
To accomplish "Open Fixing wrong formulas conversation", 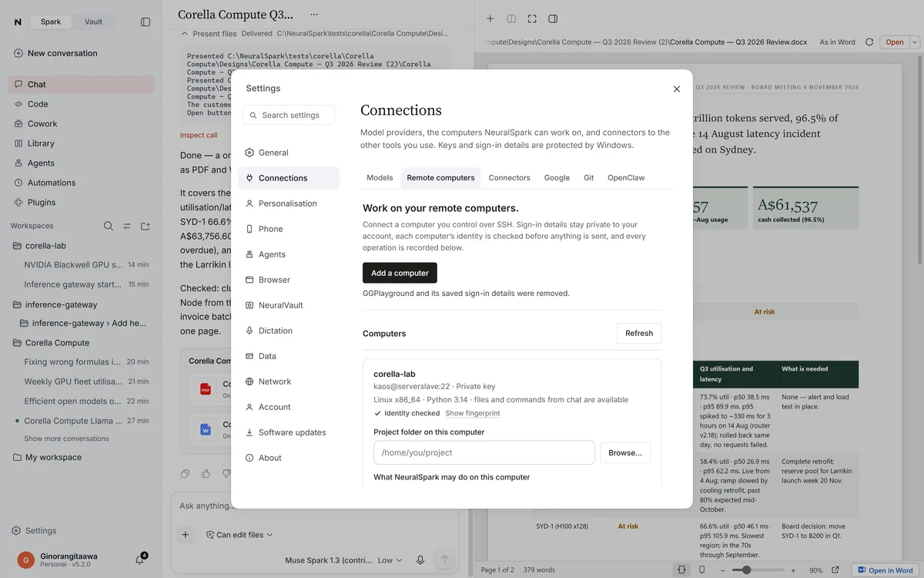I will coord(81,361).
